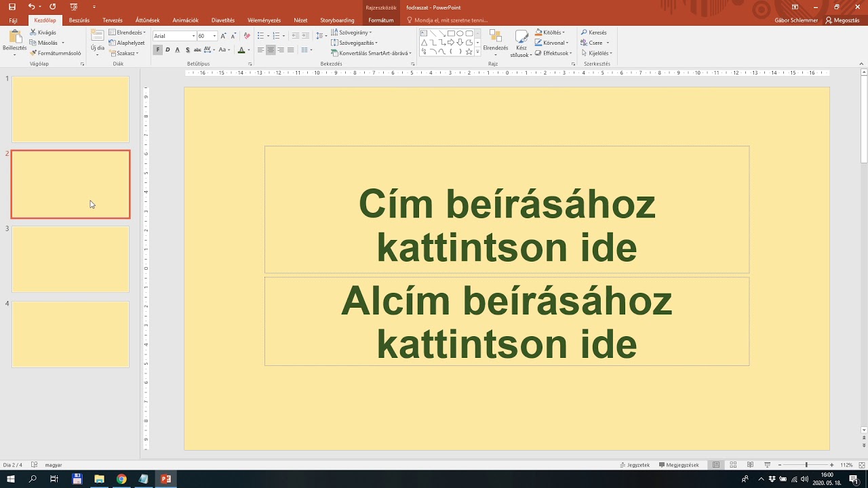Switch to the Áttűnések tab

(x=148, y=20)
